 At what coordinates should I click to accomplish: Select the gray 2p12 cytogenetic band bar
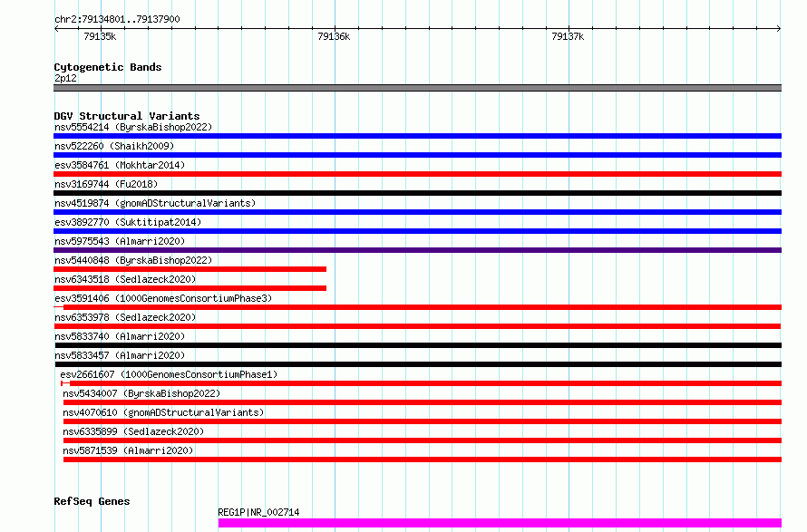click(x=417, y=88)
